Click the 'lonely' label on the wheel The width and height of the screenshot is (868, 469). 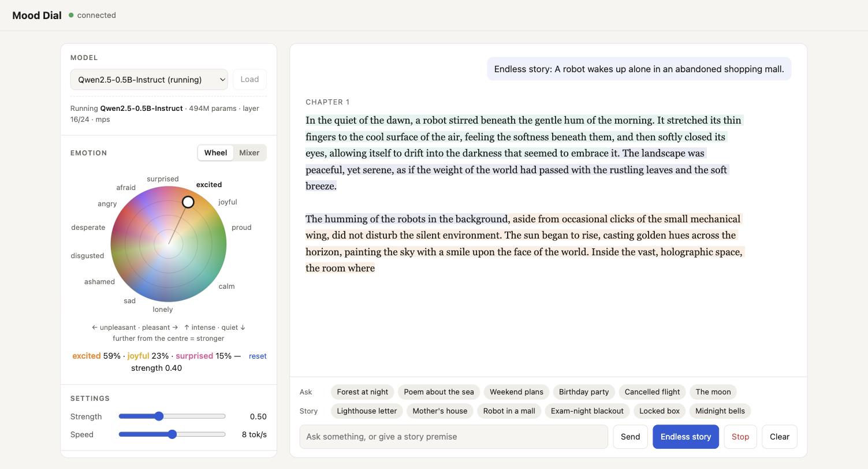163,310
